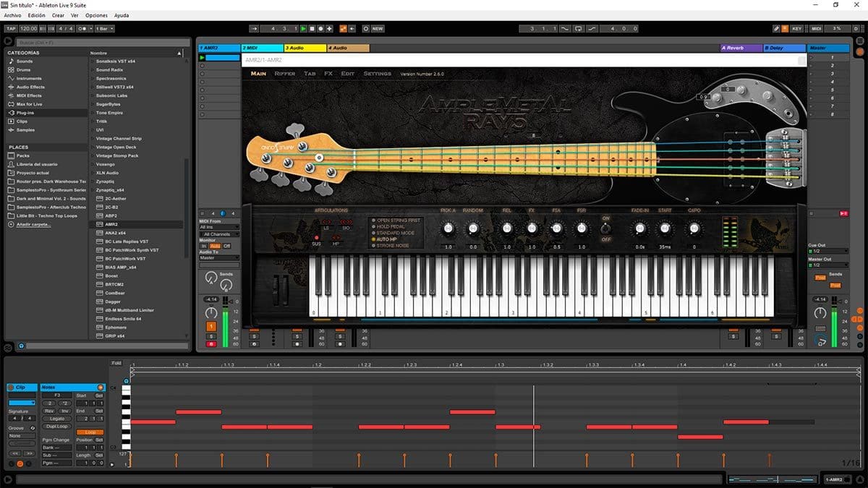The image size is (868, 488).
Task: Open the All Channels dropdown
Action: coord(219,234)
